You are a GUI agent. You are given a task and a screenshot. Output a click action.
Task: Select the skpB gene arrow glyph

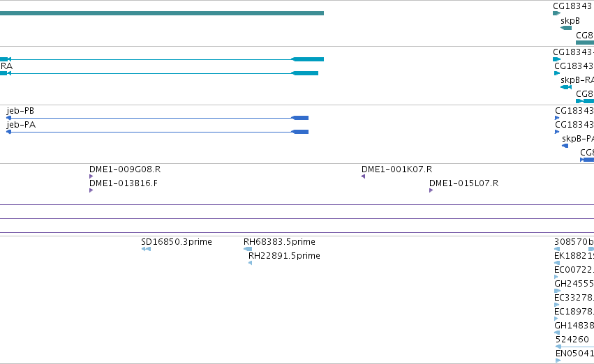click(566, 28)
